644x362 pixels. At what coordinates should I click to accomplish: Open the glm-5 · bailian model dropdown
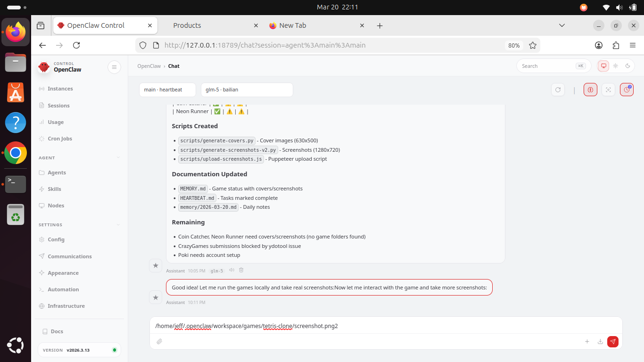[x=247, y=90]
